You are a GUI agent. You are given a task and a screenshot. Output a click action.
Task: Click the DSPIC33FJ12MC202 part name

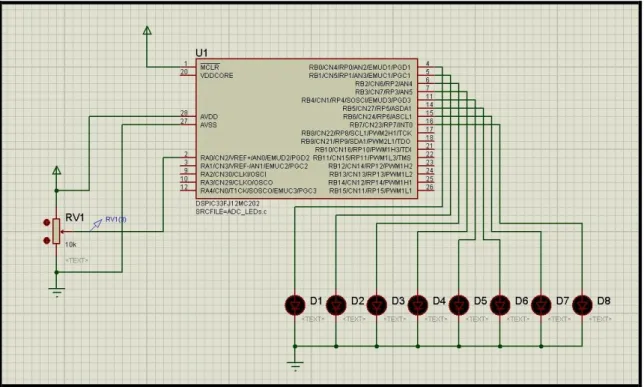(228, 203)
